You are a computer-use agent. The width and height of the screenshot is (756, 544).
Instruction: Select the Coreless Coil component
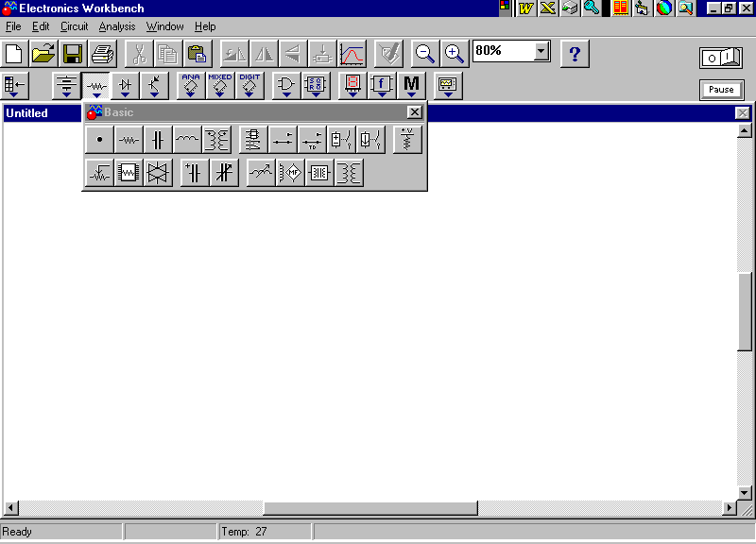[290, 173]
